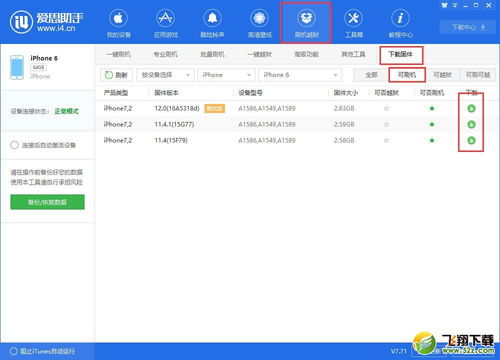Viewport: 500px width, 360px height.
Task: Click green flashable dot in 11.4.1 row
Action: tap(432, 124)
